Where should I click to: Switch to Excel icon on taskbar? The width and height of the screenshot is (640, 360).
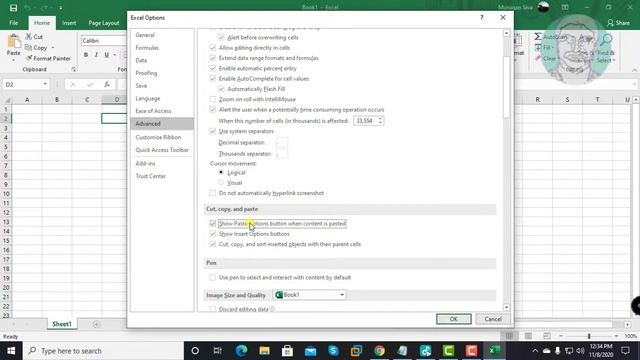coord(495,351)
